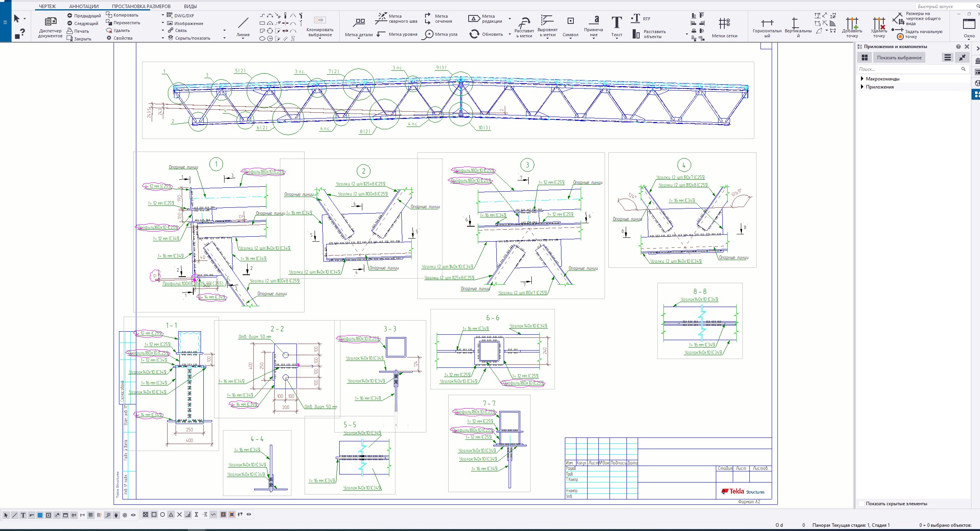Click the Свойства command
This screenshot has width=980, height=531.
[x=122, y=38]
